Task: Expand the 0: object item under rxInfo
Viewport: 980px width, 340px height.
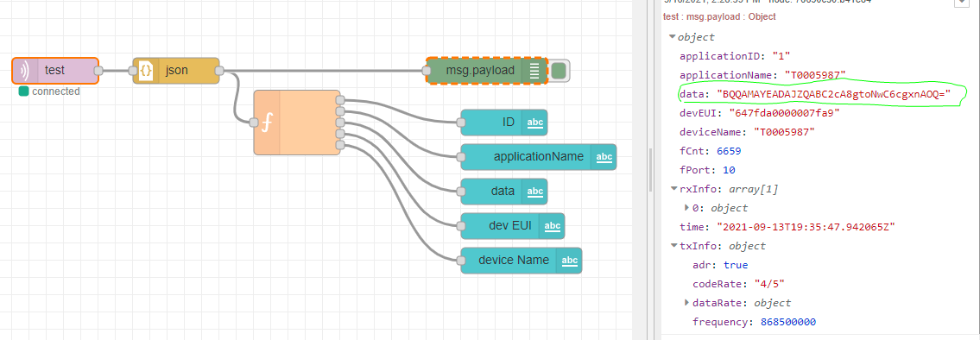Action: click(x=687, y=207)
